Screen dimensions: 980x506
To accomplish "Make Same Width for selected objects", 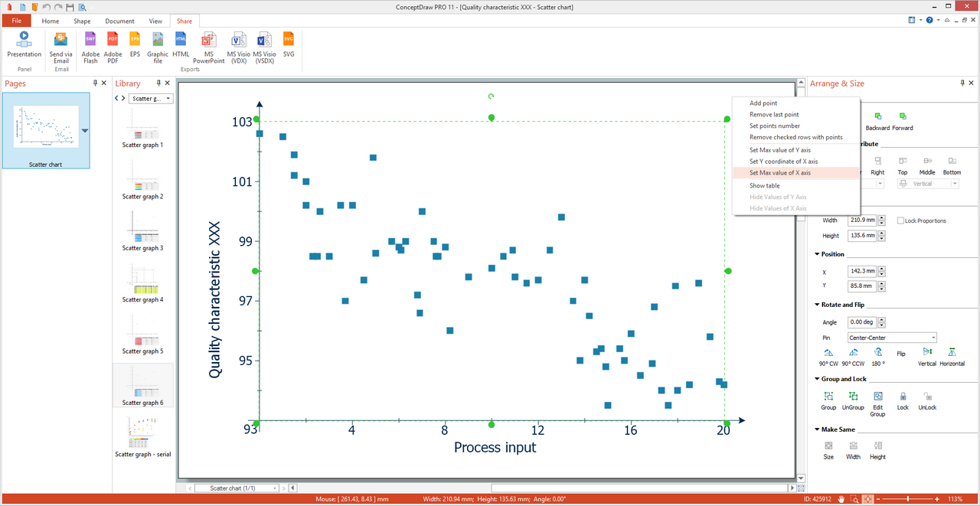I will point(853,450).
